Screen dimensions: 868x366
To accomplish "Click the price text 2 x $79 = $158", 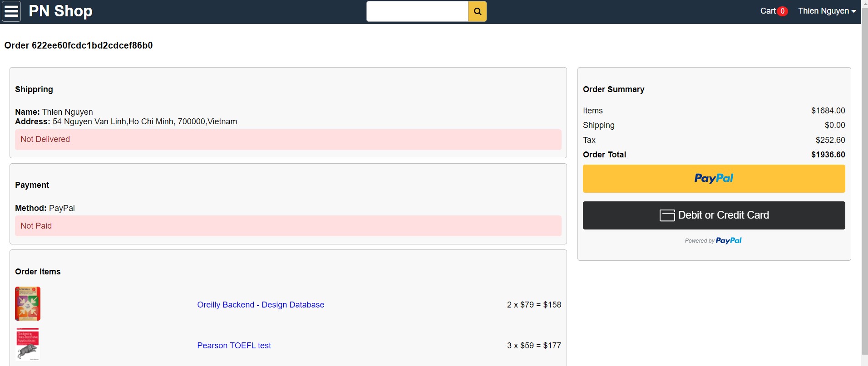I will pos(534,305).
